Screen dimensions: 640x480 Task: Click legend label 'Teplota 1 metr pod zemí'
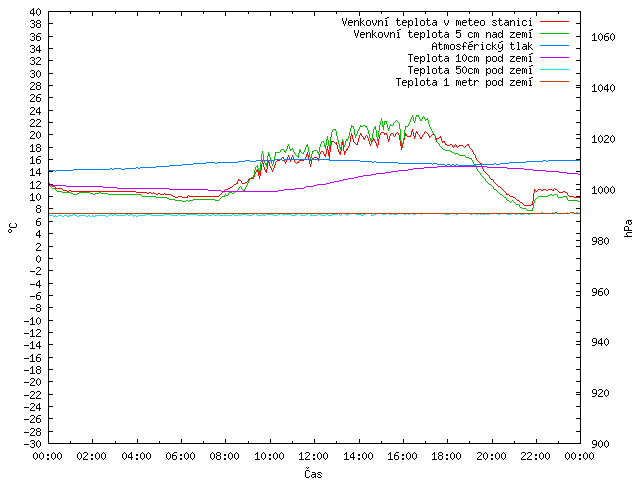coord(464,82)
